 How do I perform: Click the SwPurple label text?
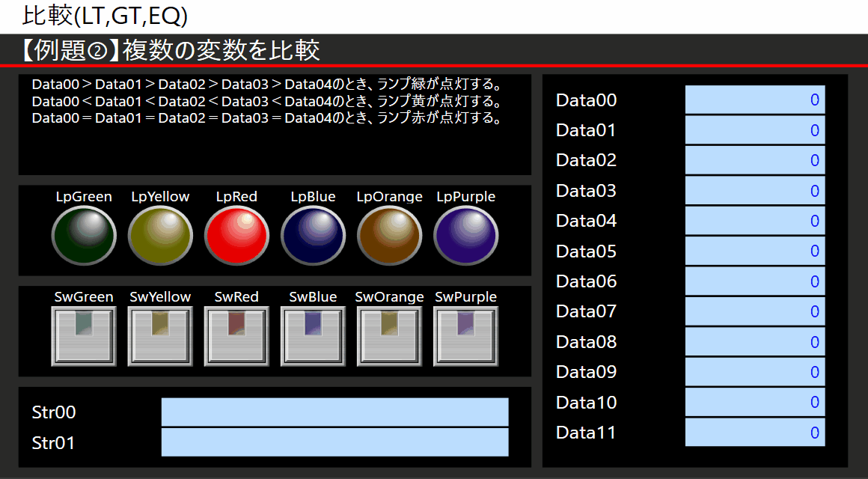[465, 297]
